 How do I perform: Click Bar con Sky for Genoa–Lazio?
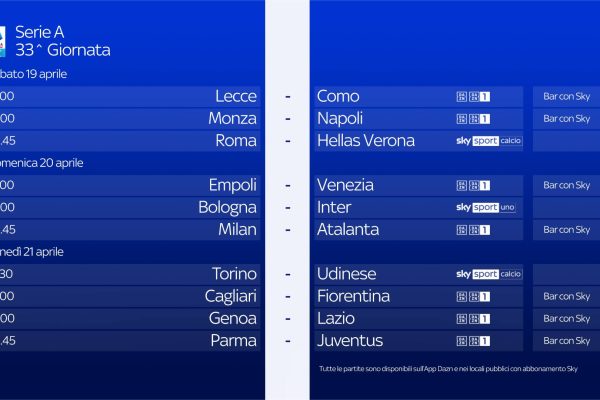tap(566, 318)
